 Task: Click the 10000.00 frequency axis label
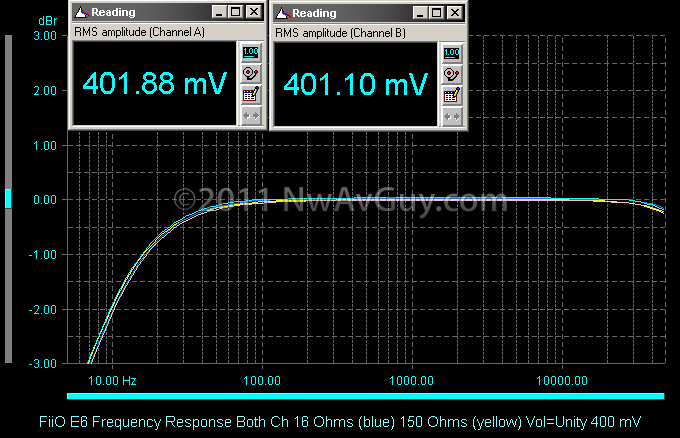click(562, 381)
